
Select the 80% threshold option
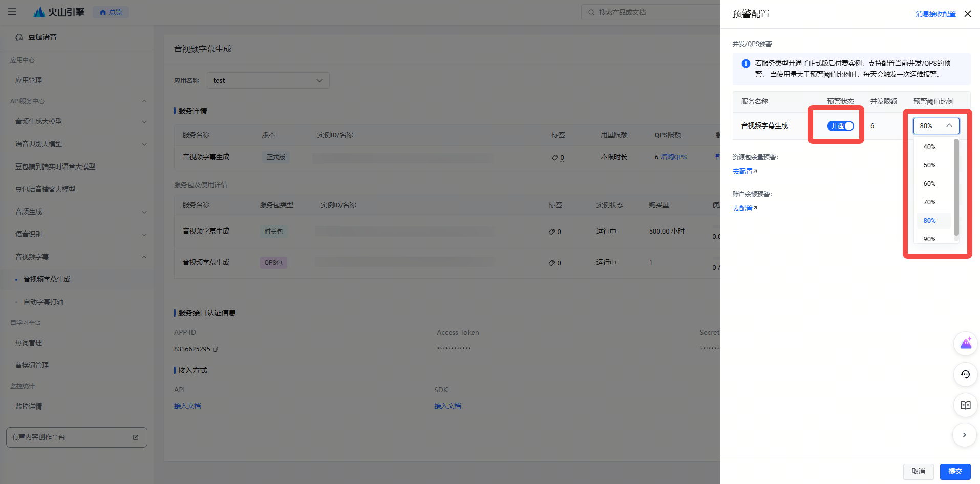pos(933,221)
